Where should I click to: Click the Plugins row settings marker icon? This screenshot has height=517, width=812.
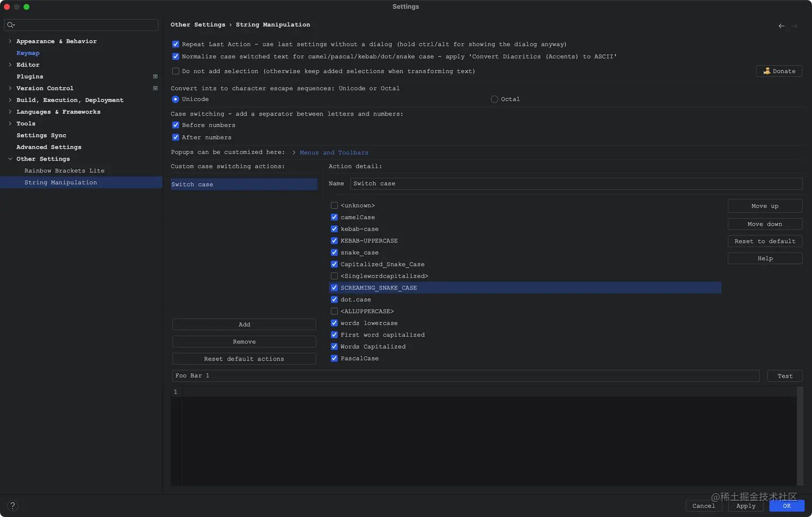tap(155, 76)
